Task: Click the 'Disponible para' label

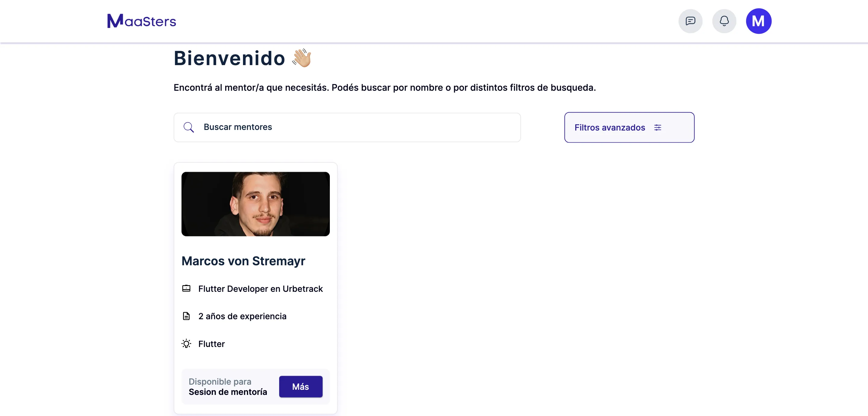Action: (x=220, y=382)
